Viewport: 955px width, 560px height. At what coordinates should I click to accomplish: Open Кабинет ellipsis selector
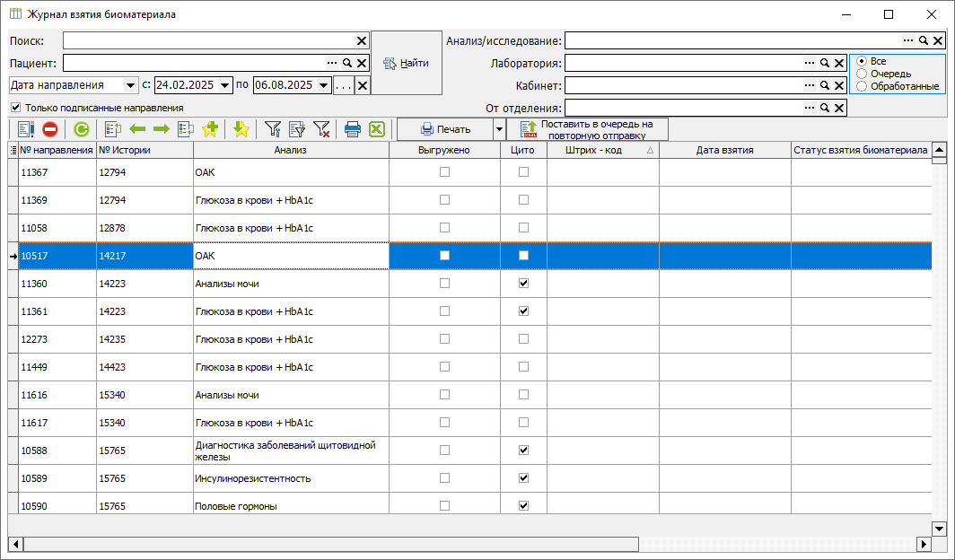click(x=810, y=85)
